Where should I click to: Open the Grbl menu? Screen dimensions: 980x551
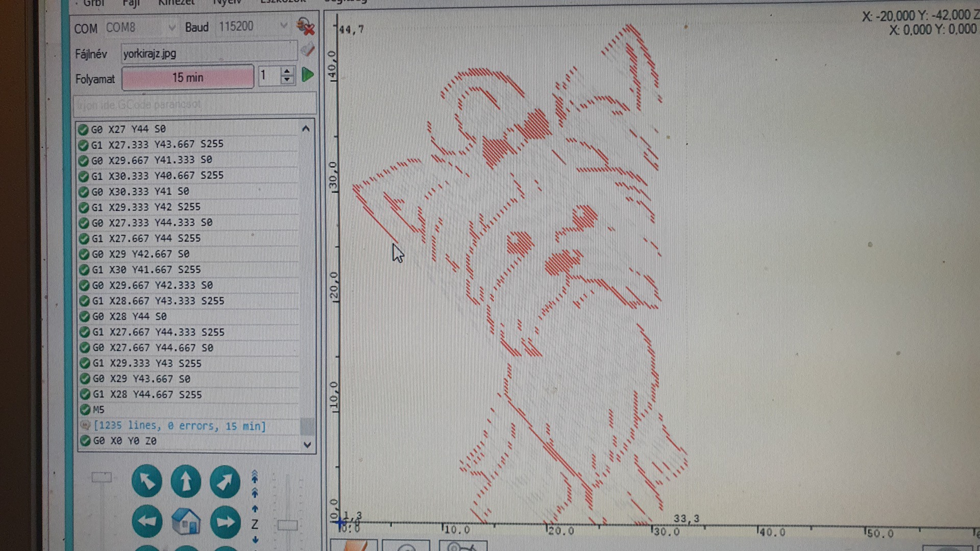coord(93,3)
